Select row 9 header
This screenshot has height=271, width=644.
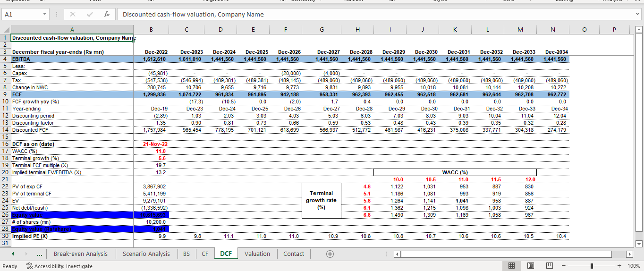(5, 94)
